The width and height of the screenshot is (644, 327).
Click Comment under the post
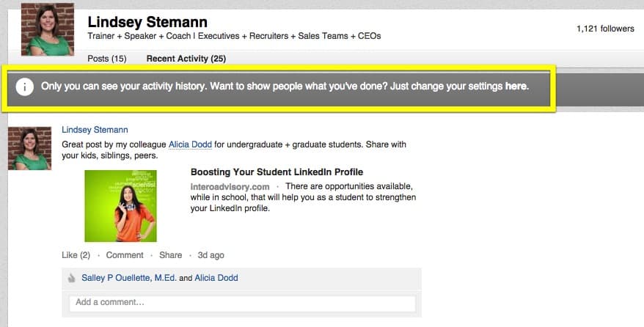(125, 255)
